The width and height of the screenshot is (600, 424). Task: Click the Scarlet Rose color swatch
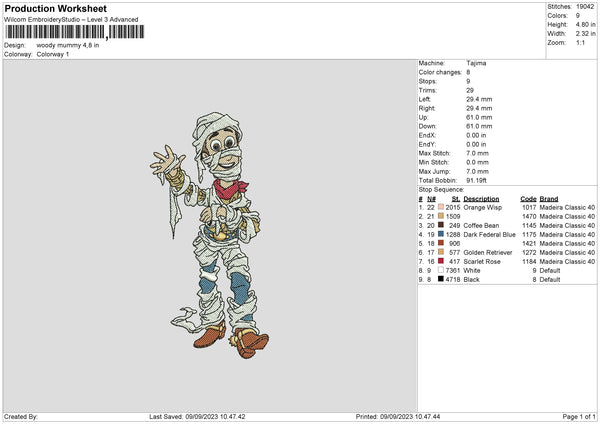441,261
